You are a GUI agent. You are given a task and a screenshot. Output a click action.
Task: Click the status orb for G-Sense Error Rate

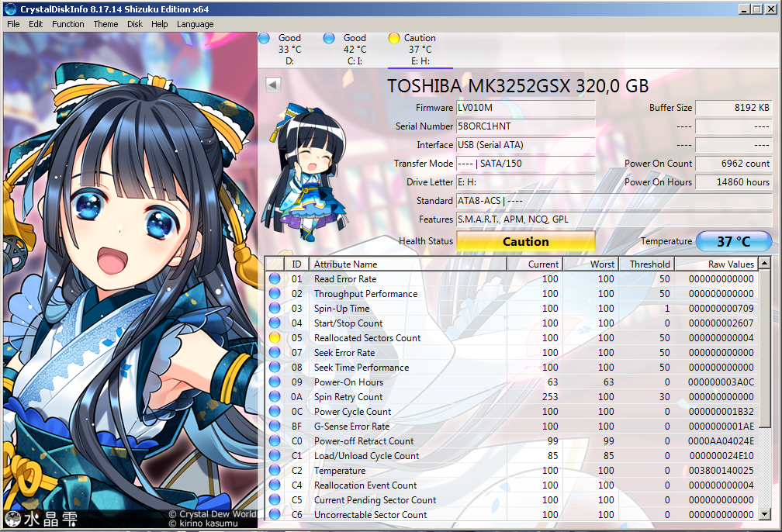tap(275, 427)
